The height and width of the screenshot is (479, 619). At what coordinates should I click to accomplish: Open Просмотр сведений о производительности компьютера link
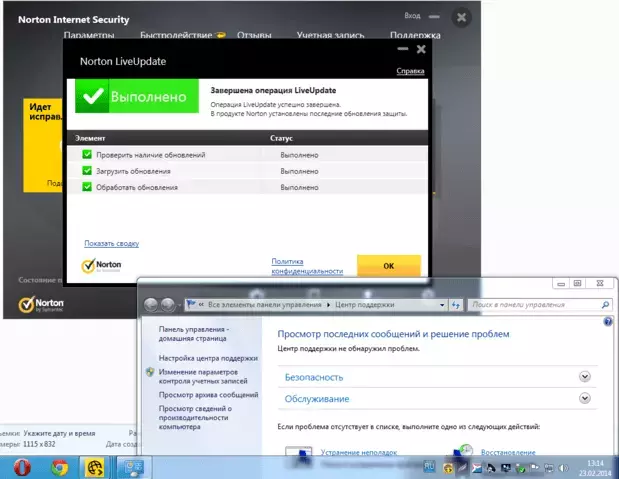(x=195, y=417)
